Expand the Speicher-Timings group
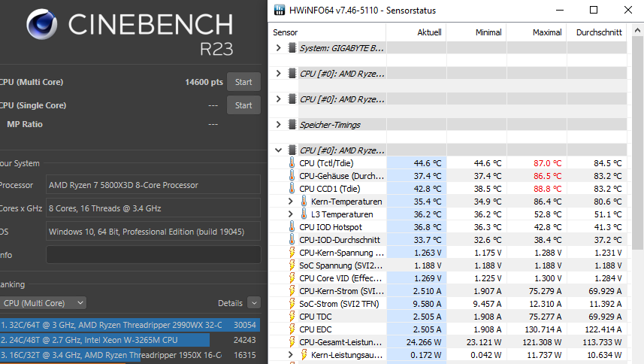Screen dimensions: 644x364 279,125
